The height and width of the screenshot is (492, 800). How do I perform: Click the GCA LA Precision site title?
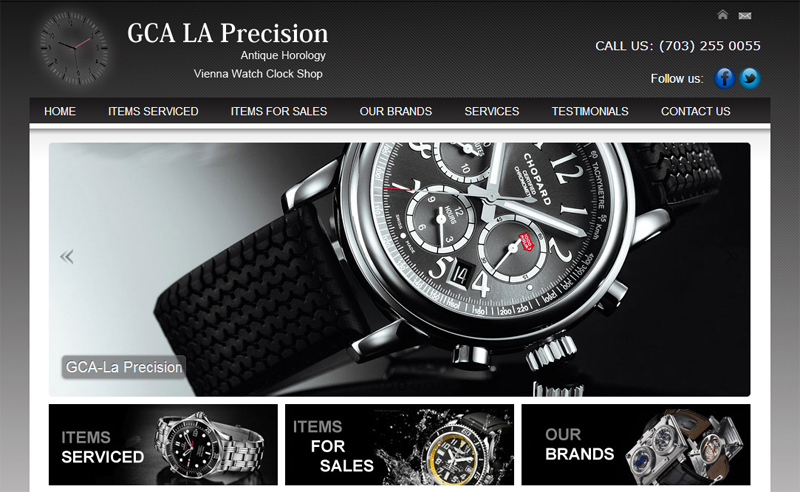[228, 33]
